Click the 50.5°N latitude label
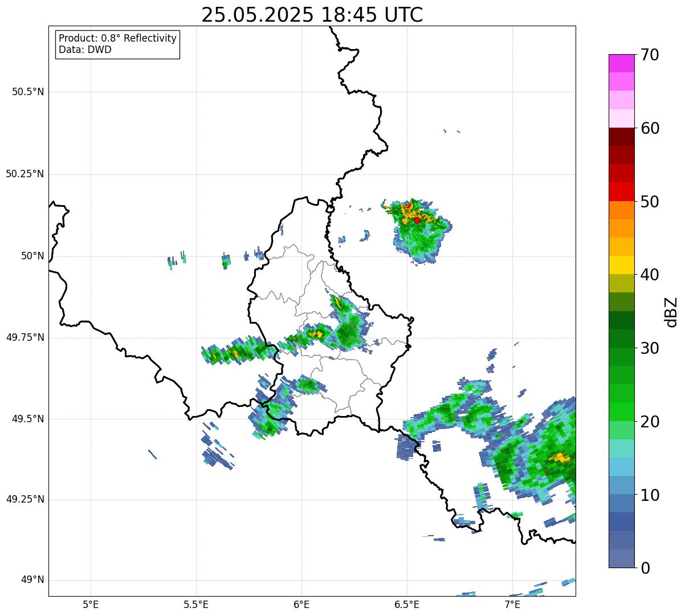685x616 pixels. 28,92
